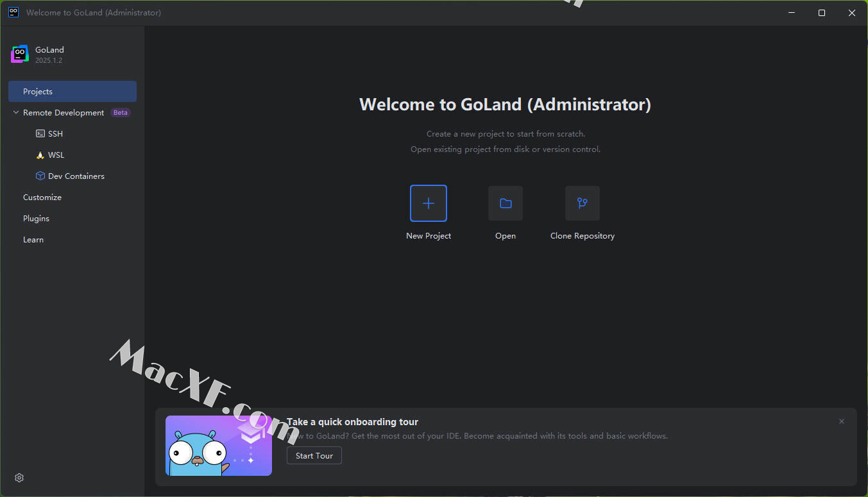This screenshot has height=497, width=868.
Task: Select the SSH label
Action: pos(55,134)
